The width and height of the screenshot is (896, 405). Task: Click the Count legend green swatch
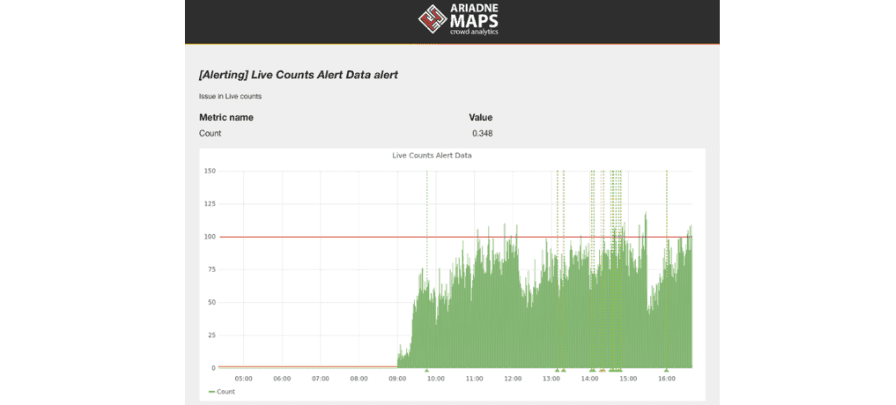coord(211,392)
